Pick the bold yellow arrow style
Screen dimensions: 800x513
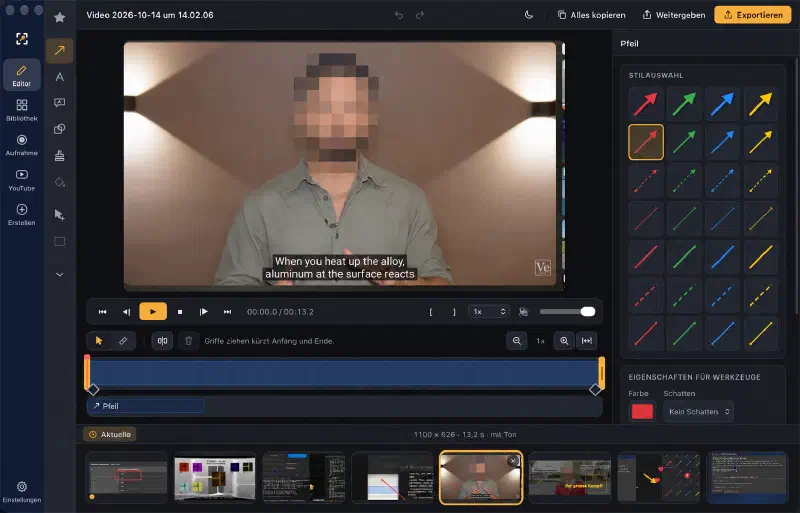(761, 104)
